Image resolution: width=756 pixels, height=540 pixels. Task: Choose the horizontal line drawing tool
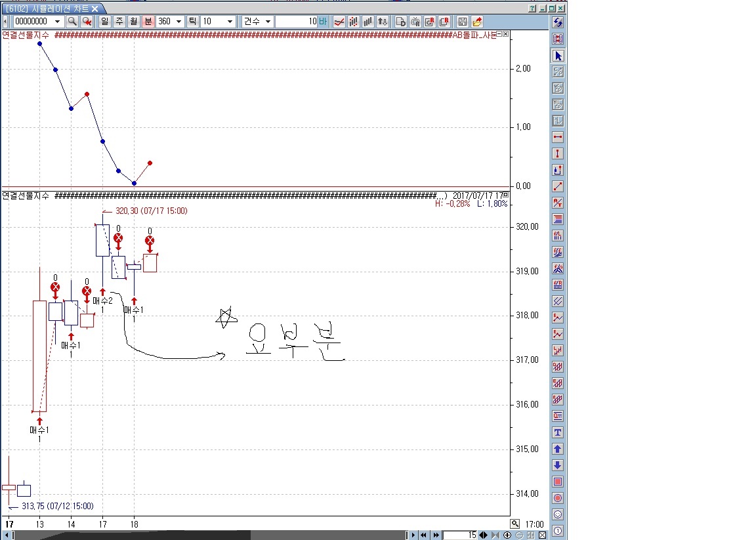point(558,137)
